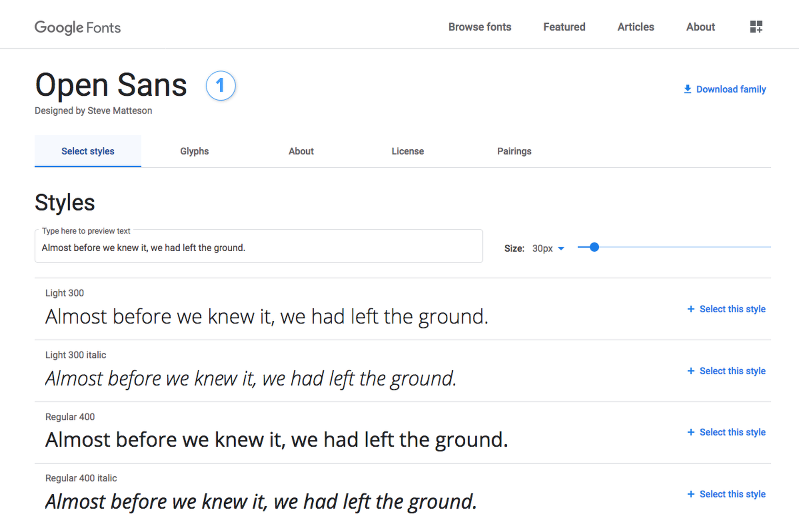Click the Download family link
This screenshot has width=799, height=532.
pos(731,89)
